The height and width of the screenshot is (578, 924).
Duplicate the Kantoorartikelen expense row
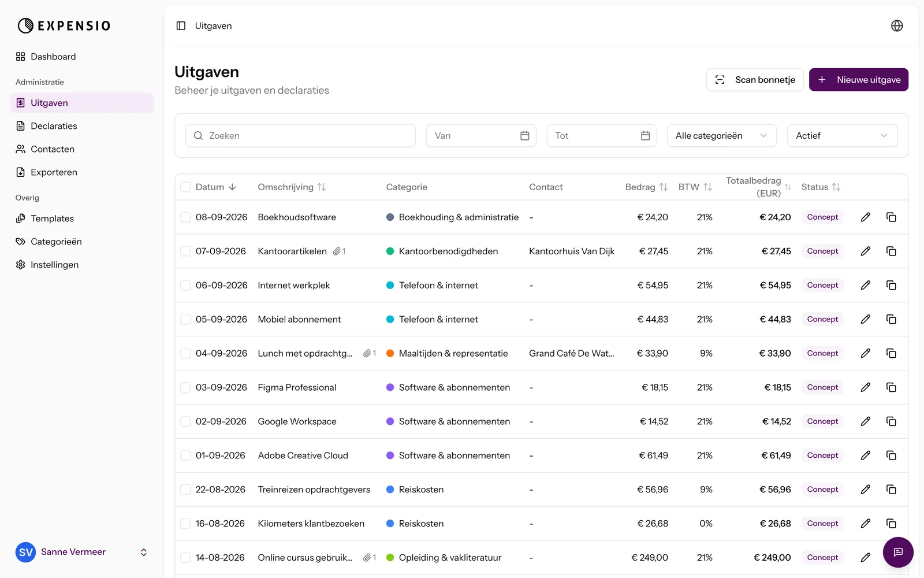click(x=891, y=251)
